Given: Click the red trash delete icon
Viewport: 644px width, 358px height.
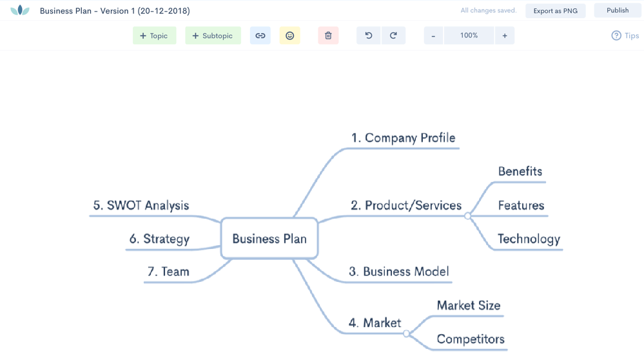Looking at the screenshot, I should click(328, 36).
